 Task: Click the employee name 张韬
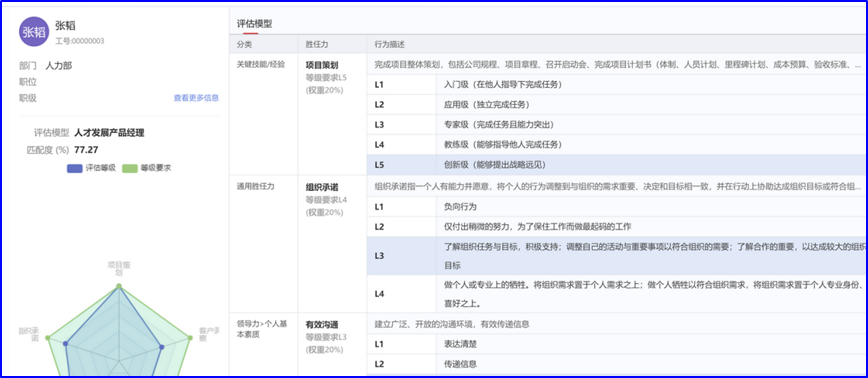coord(65,25)
